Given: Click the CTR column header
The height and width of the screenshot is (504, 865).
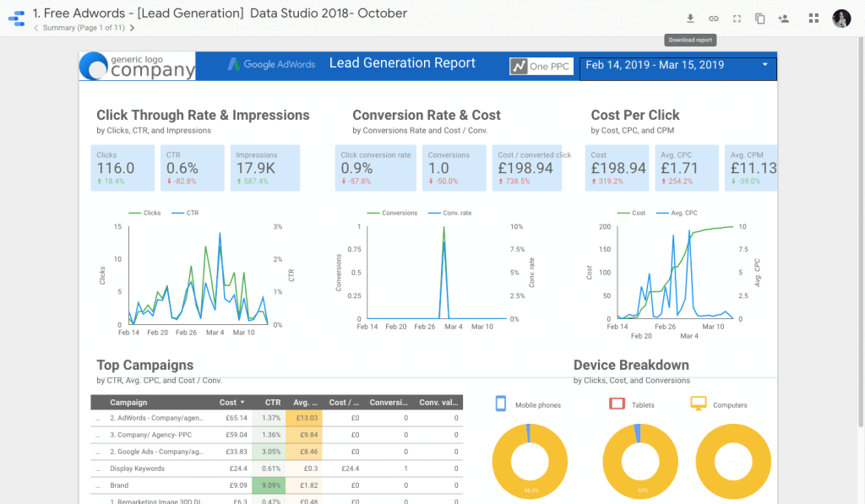Looking at the screenshot, I should tap(273, 403).
